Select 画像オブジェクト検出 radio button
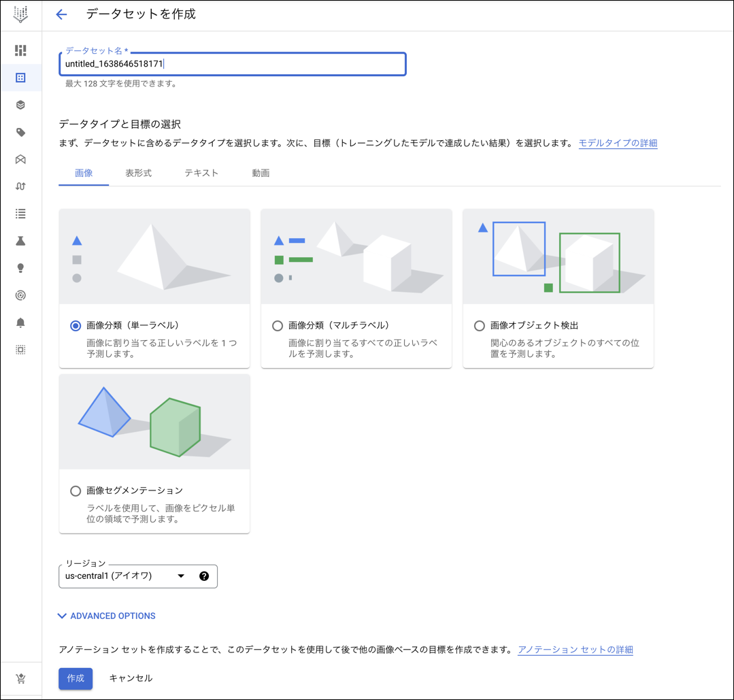This screenshot has height=700, width=734. pyautogui.click(x=480, y=326)
